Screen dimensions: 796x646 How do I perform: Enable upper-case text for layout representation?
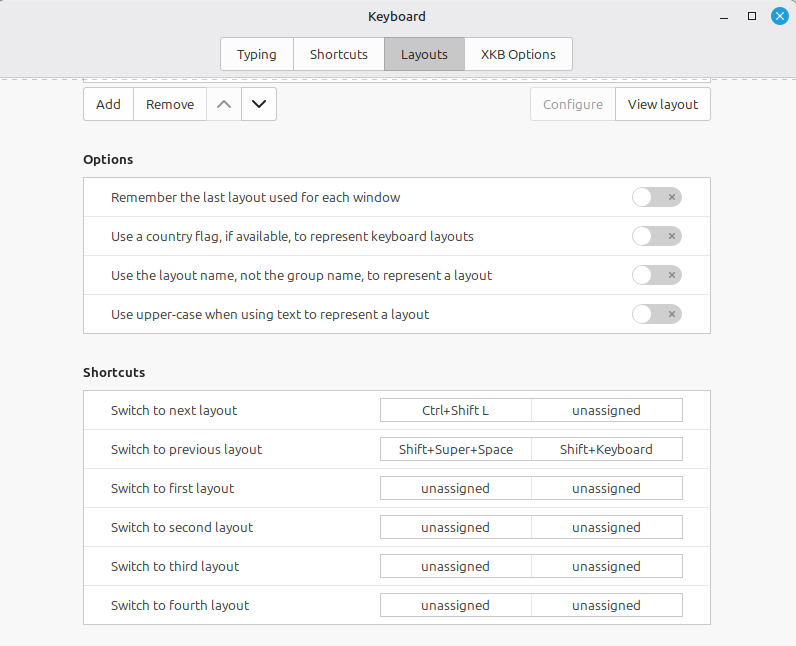(656, 314)
